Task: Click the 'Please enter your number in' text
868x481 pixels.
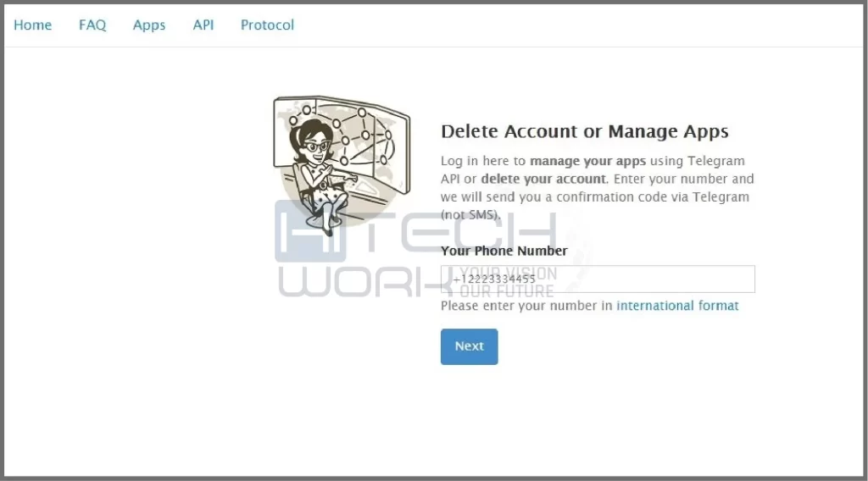Action: [x=526, y=306]
